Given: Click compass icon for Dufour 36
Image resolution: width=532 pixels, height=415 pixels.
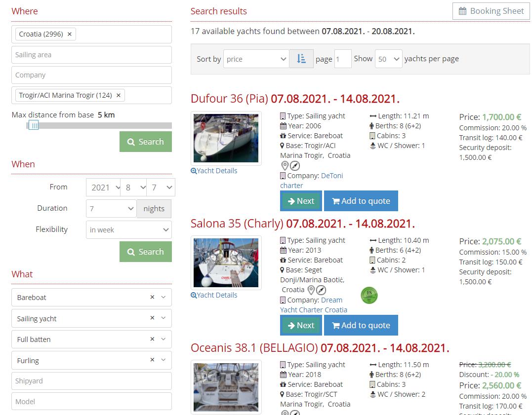Looking at the screenshot, I should (295, 166).
